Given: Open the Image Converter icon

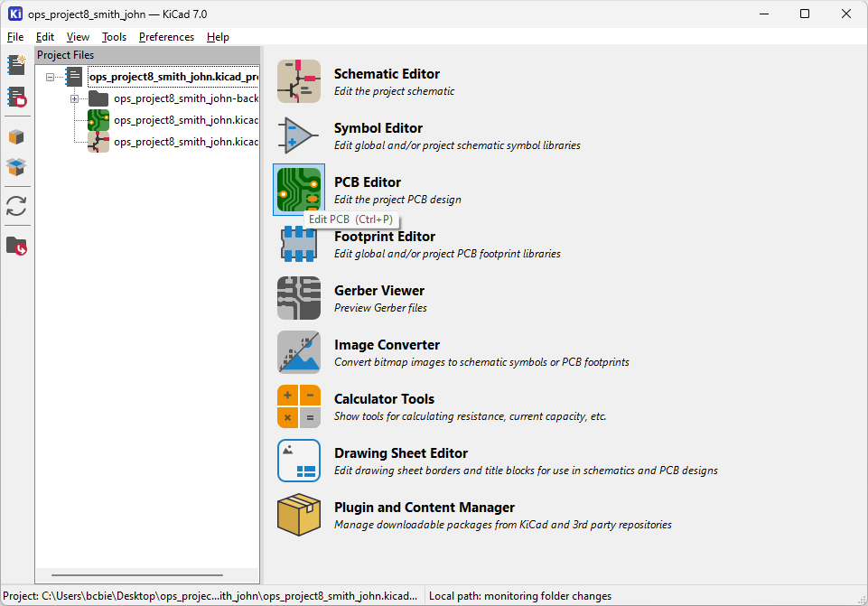Looking at the screenshot, I should click(299, 352).
